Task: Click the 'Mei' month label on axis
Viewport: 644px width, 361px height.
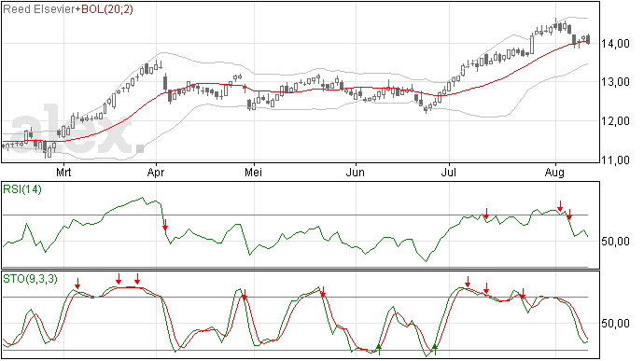Action: [x=253, y=172]
